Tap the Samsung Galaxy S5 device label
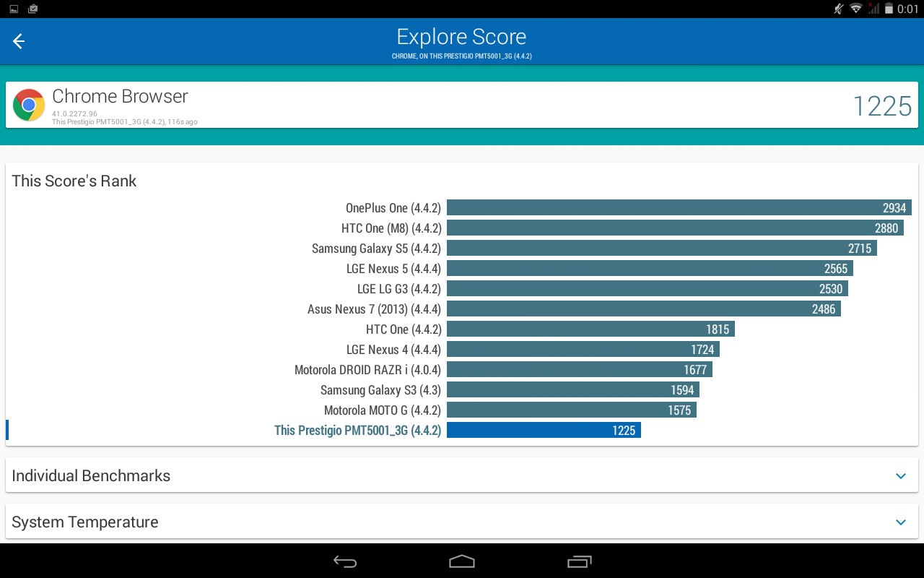Image resolution: width=924 pixels, height=578 pixels. click(376, 249)
